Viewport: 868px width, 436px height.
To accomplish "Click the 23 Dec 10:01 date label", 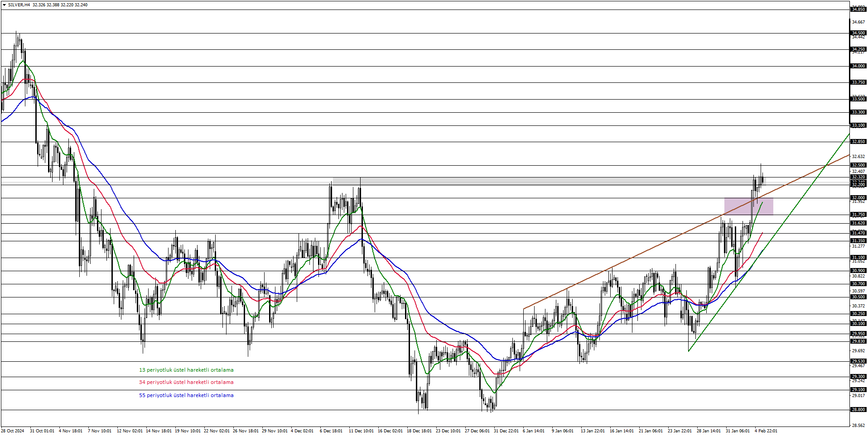I will [448, 431].
